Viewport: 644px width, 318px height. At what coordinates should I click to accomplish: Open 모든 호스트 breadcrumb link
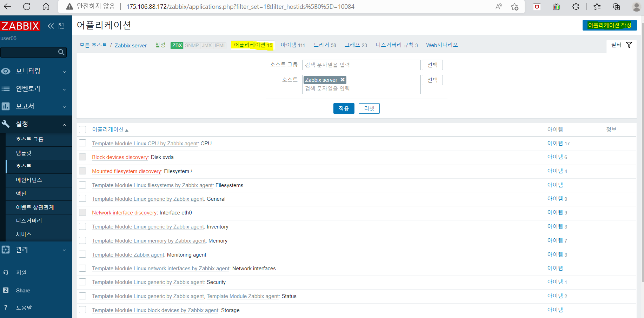click(x=93, y=45)
